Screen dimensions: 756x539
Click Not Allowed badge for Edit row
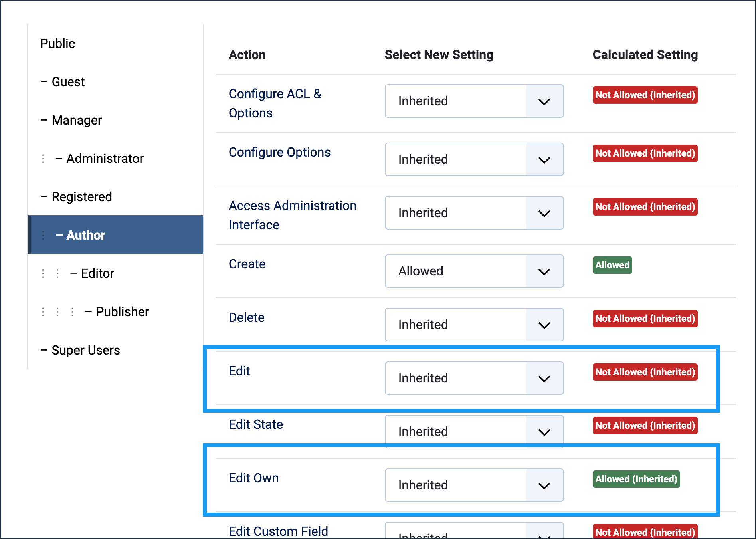tap(645, 372)
